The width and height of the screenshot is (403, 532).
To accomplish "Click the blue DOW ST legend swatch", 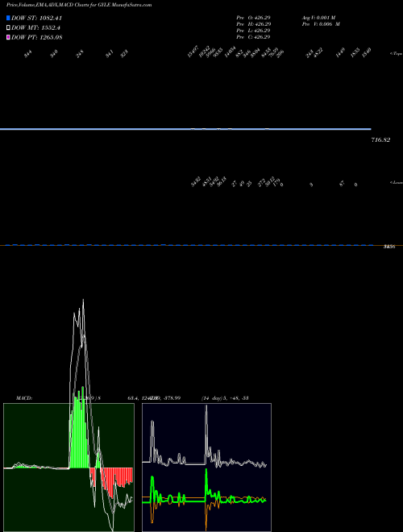I will coord(8,18).
